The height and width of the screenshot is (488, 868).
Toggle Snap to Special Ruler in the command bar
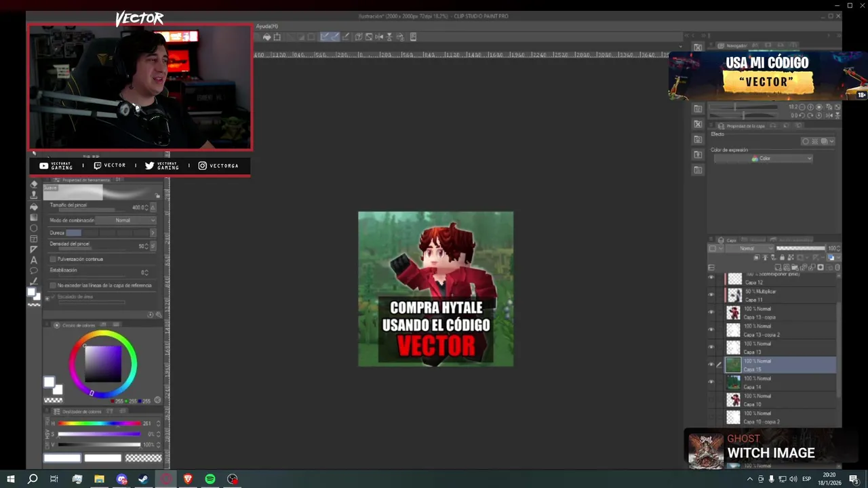click(x=335, y=37)
